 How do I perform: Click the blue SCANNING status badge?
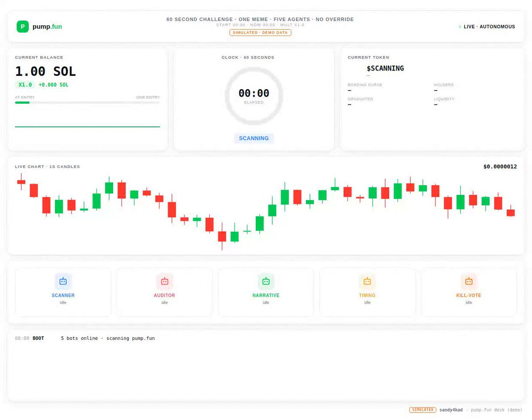(x=254, y=138)
